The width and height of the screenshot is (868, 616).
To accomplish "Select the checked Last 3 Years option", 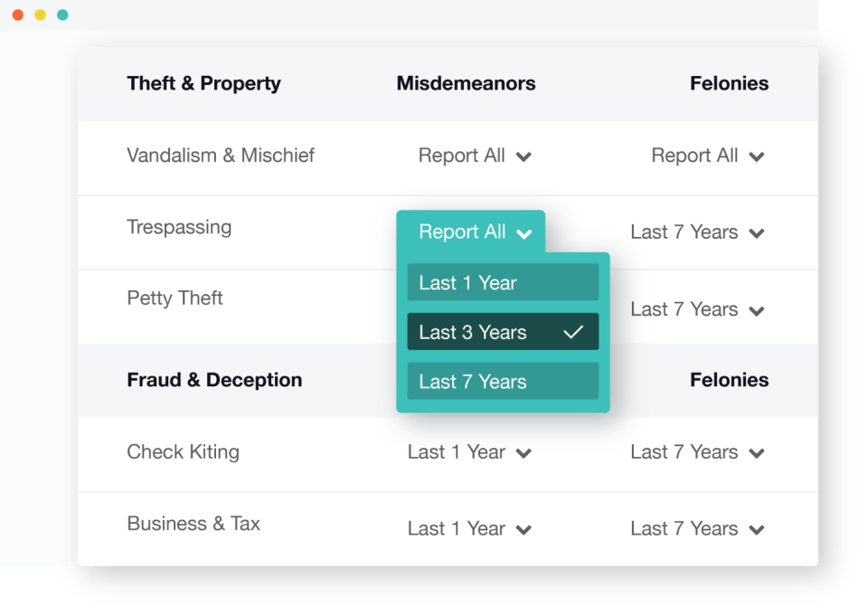I will [x=503, y=332].
